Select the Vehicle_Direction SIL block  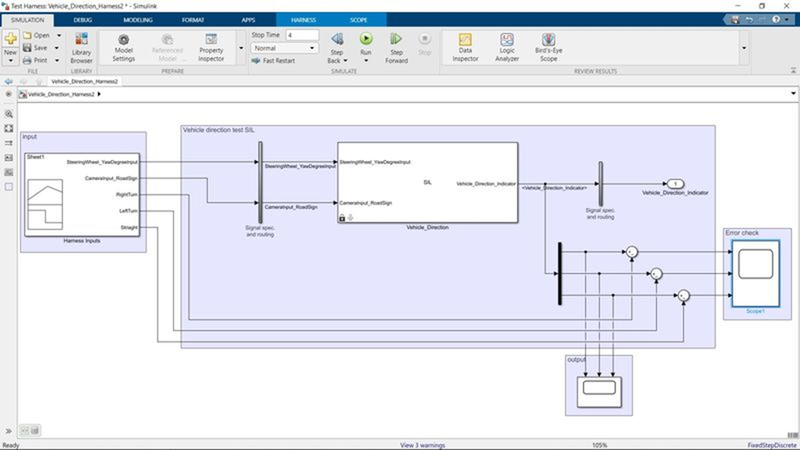[428, 182]
